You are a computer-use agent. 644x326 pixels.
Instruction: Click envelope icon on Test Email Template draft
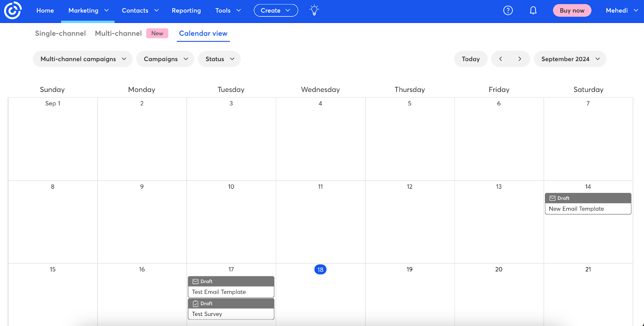pos(196,281)
